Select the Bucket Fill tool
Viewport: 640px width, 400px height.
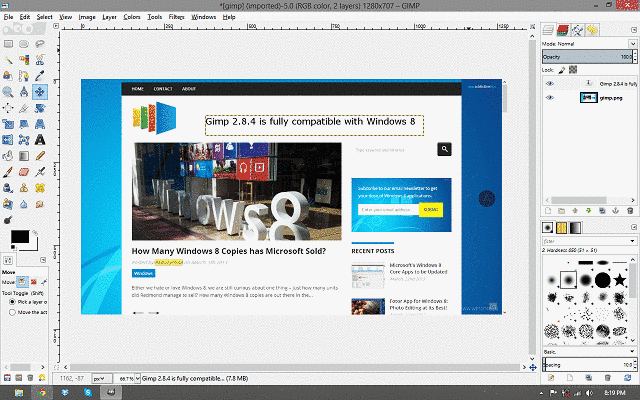click(x=8, y=156)
